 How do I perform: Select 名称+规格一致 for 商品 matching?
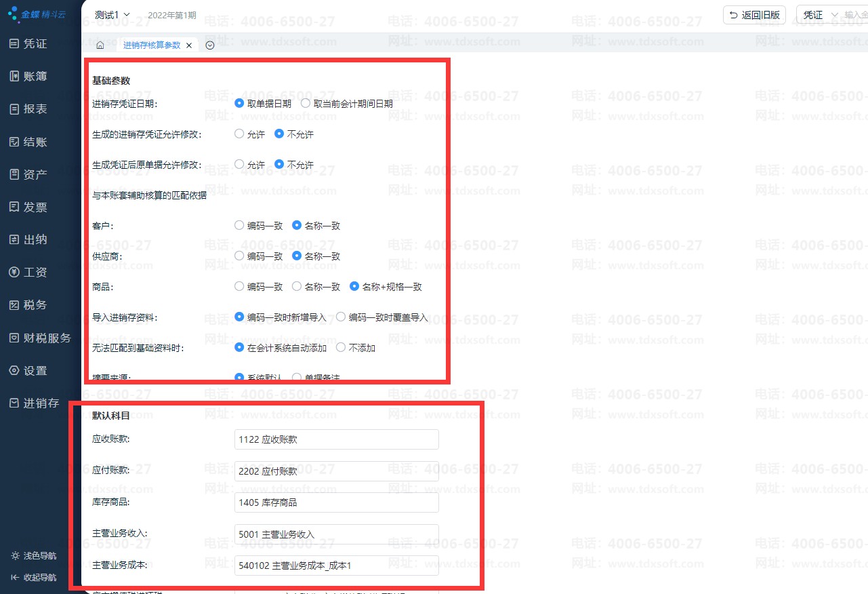click(386, 287)
